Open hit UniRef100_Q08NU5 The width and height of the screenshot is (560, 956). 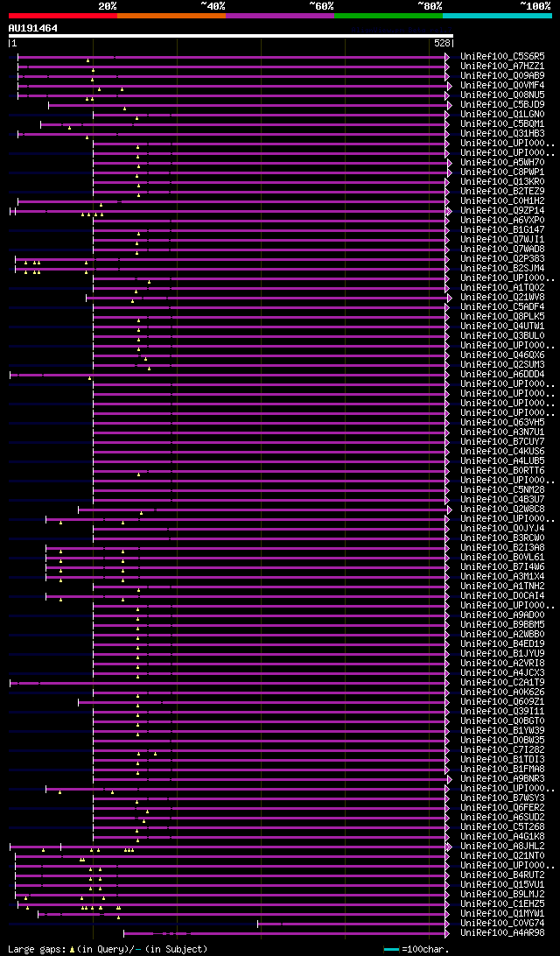(503, 95)
